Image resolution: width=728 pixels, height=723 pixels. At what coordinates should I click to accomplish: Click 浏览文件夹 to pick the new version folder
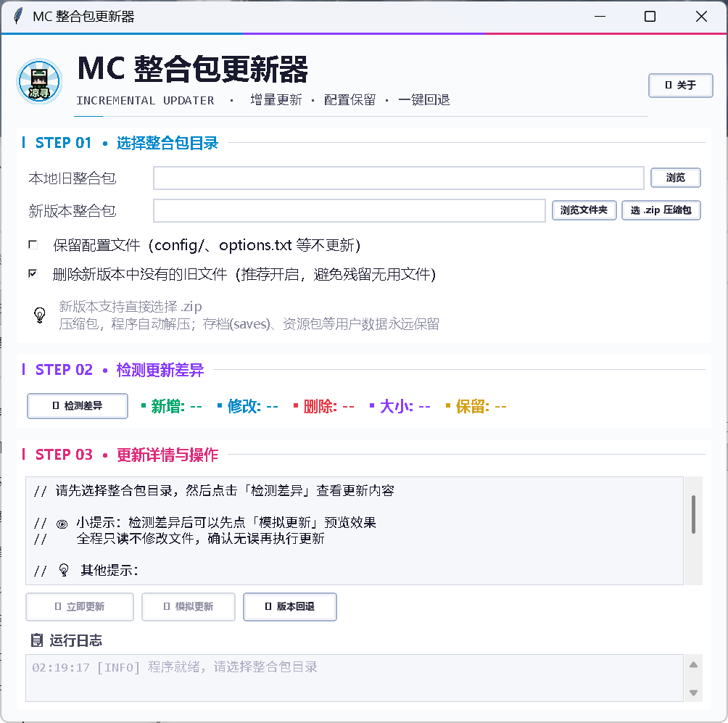click(584, 210)
